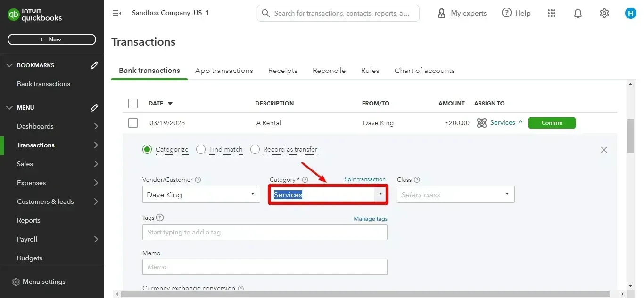
Task: Click the Intuit QuickBooks logo
Action: pos(34,15)
